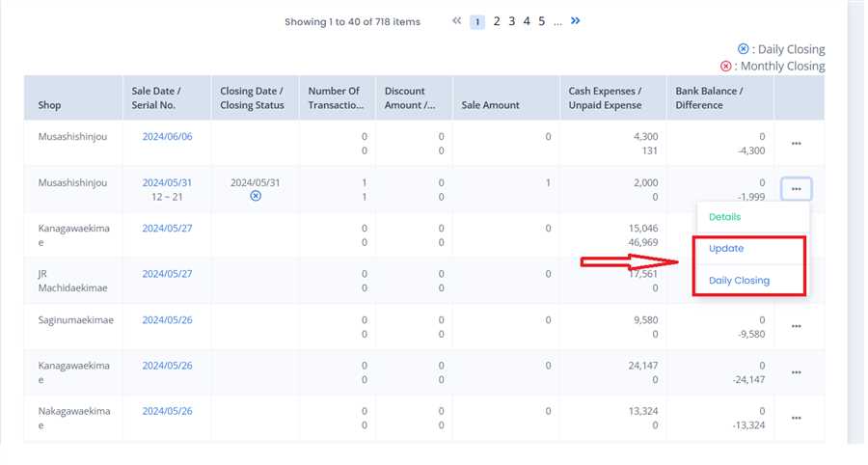Open the three-dot menu for the 2024/06/06 row
Viewport: 868px width, 465px height.
pos(796,143)
